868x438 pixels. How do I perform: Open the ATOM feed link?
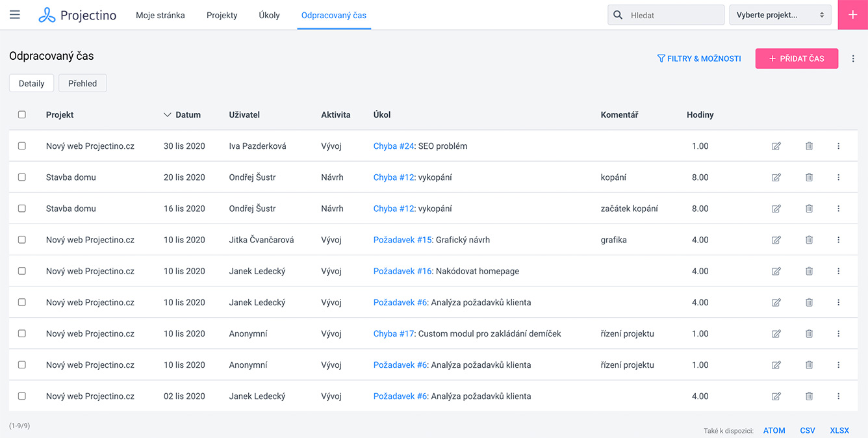[x=774, y=430]
